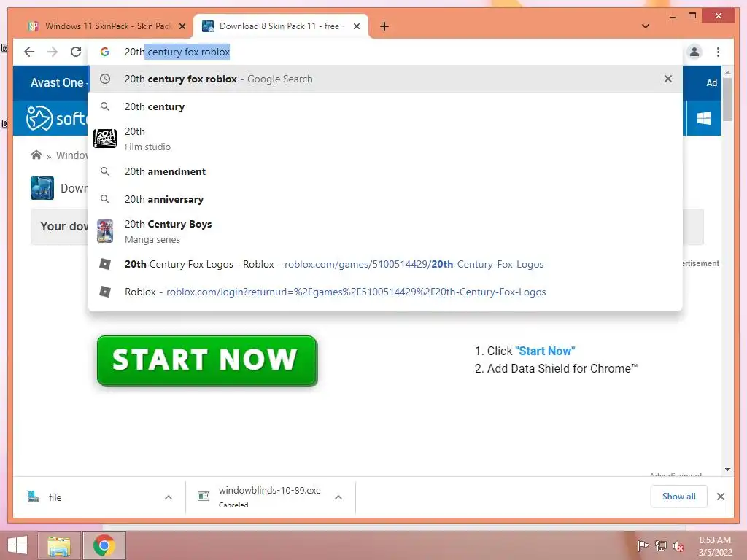Screen dimensions: 747x560
Task: Click the address bar search text
Action: [177, 52]
